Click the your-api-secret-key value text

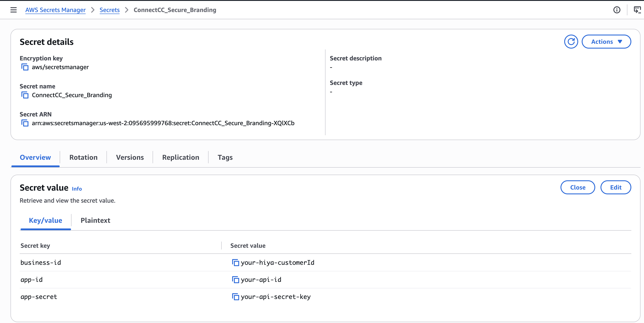click(275, 297)
